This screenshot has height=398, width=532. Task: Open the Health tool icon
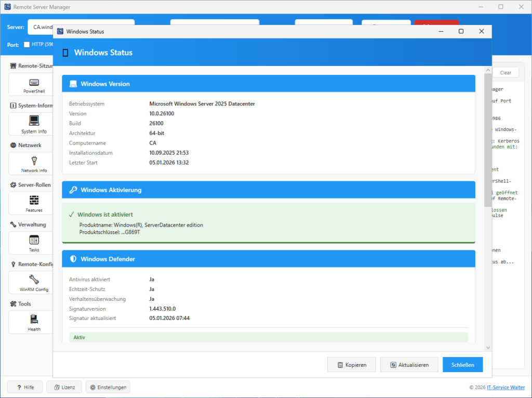34,319
